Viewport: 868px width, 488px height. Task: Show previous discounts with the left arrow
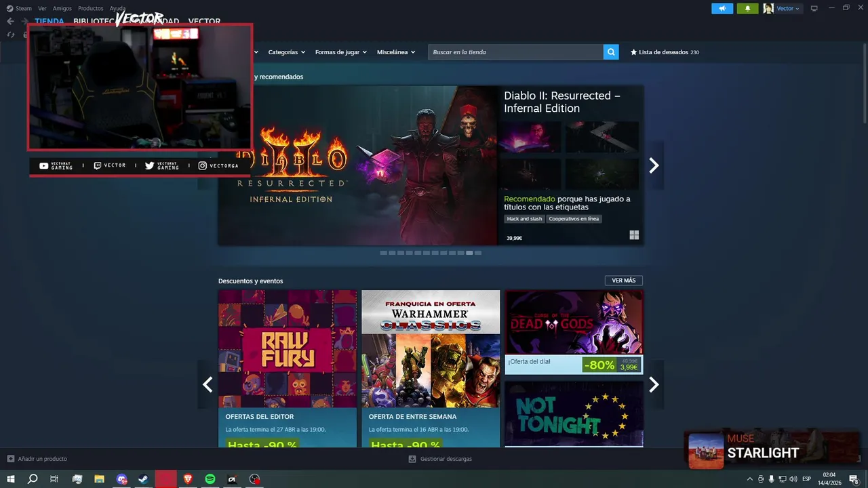[208, 384]
